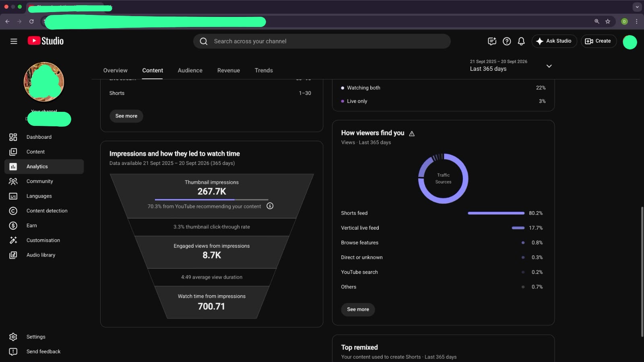The height and width of the screenshot is (362, 644).
Task: Click the info icon beside recommending content
Action: pyautogui.click(x=270, y=206)
